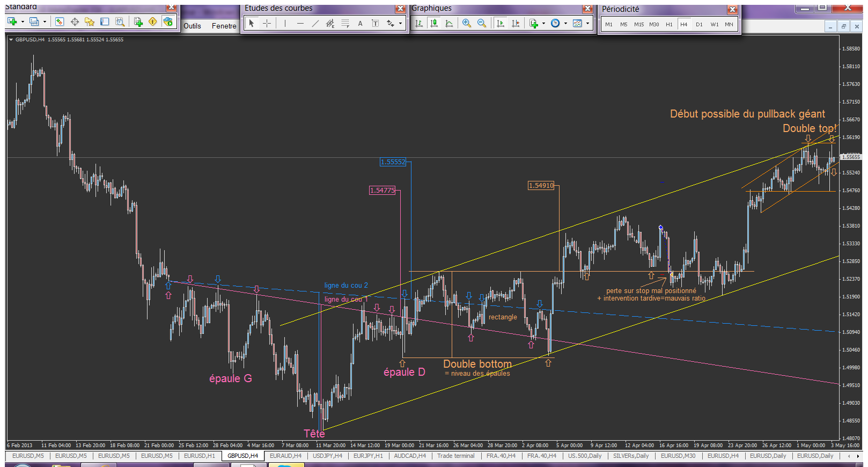Expand the Templates dropdown arrow
The height and width of the screenshot is (467, 868).
coord(587,23)
